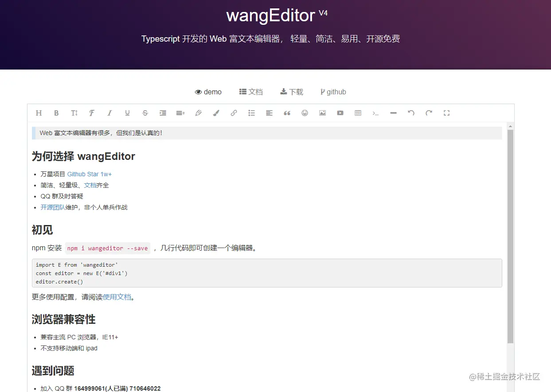Click the list item '兼容主流 PC 浏览器，IE11+'
Screen dimensions: 551x392
(x=79, y=337)
